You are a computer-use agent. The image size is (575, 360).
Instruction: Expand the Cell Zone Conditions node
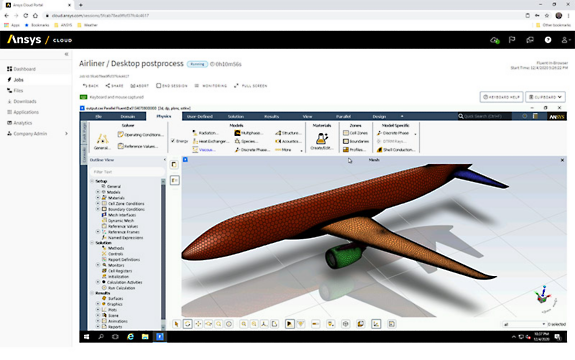click(98, 203)
